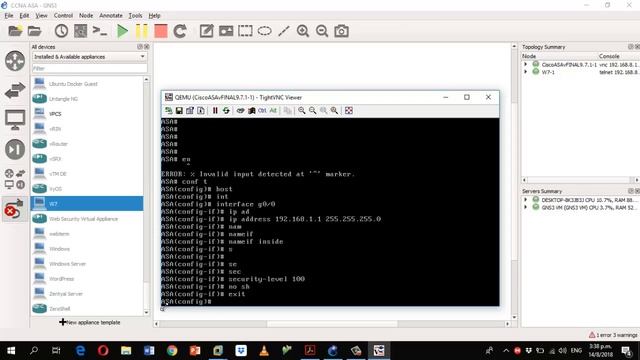Expand W7-1 node in Topology Summary

[526, 72]
